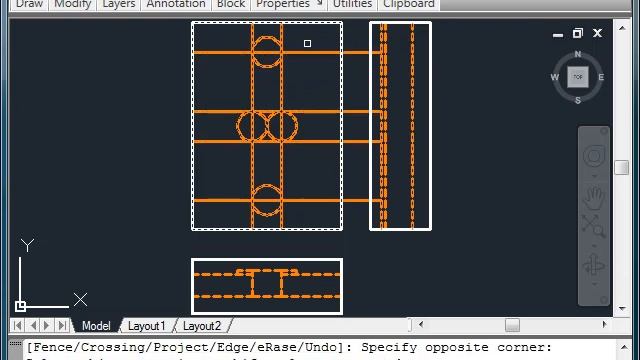The height and width of the screenshot is (360, 640).
Task: Click the horizontal scrollbar left arrow
Action: coord(421,325)
